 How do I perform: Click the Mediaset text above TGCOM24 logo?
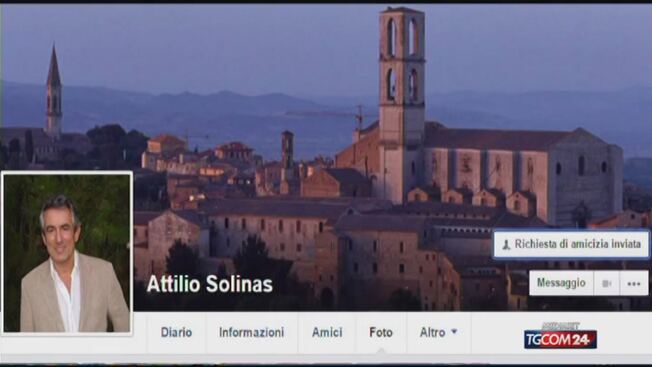(x=560, y=327)
